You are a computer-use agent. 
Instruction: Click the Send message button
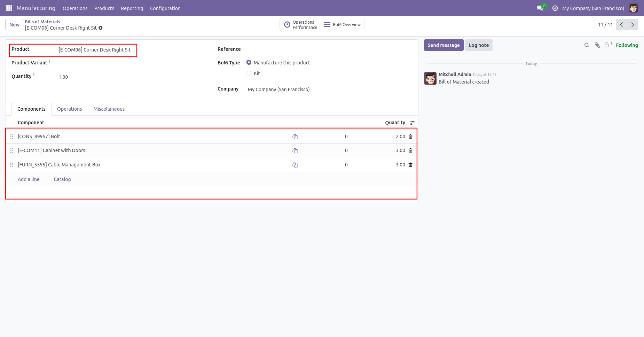point(443,45)
